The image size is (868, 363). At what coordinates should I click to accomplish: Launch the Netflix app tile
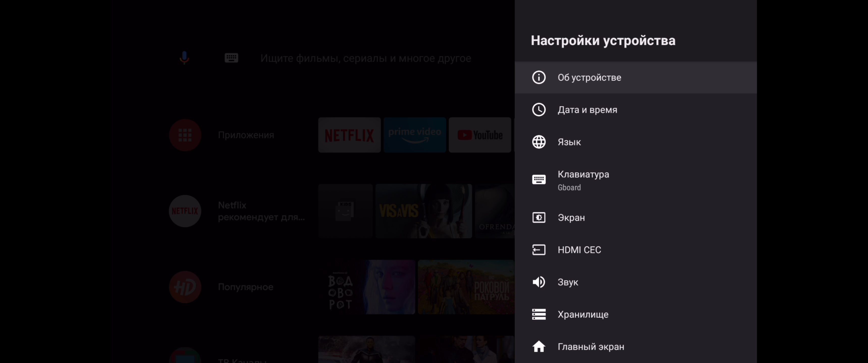[x=349, y=135]
